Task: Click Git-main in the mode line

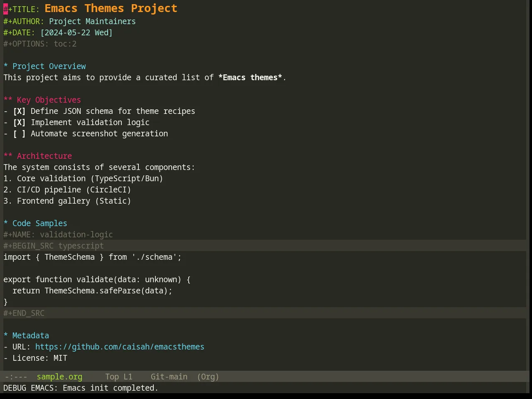Action: click(x=169, y=377)
